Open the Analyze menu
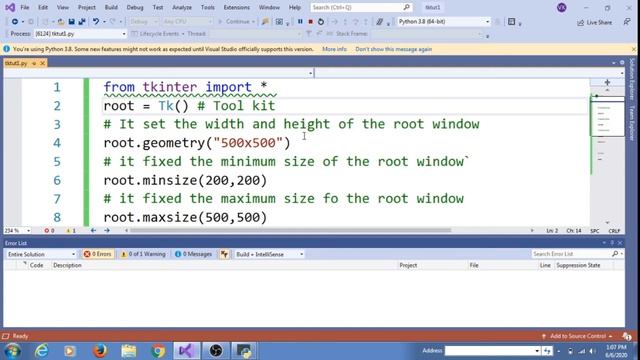640x360 pixels. [x=182, y=7]
